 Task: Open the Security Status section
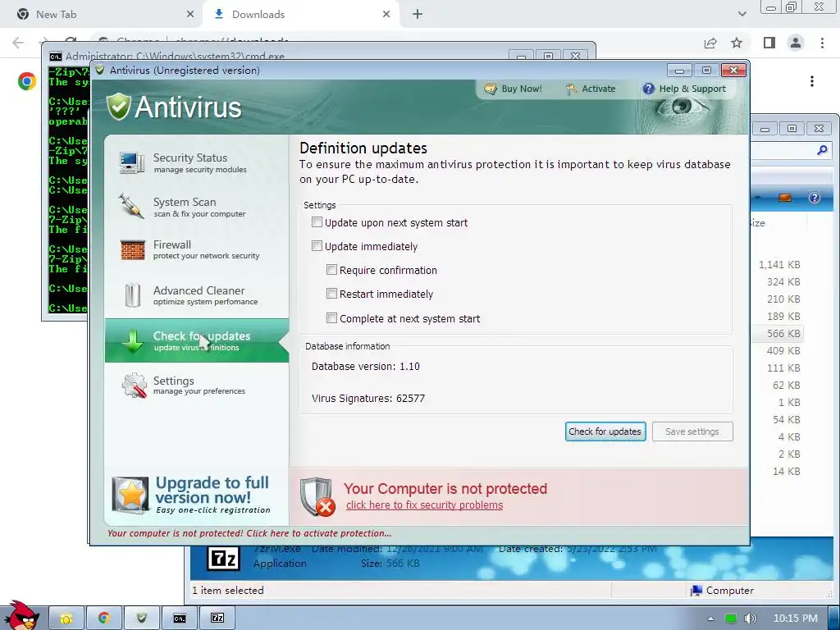pyautogui.click(x=197, y=163)
